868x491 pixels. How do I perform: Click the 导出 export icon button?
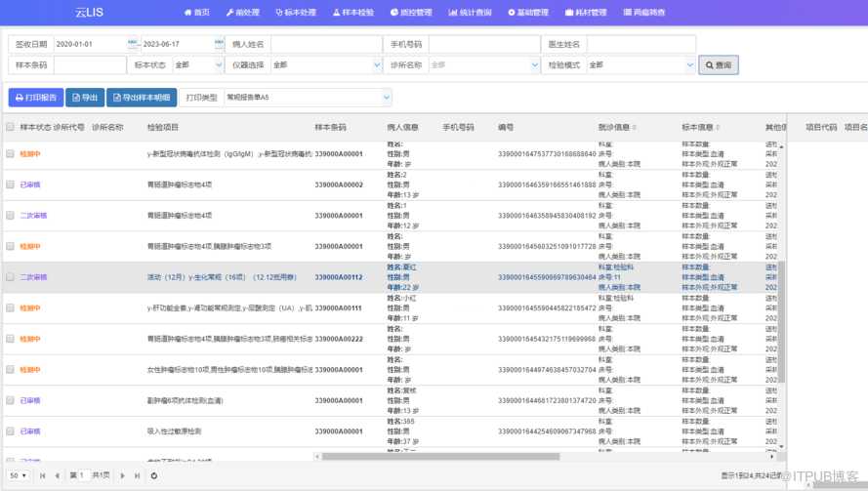coord(85,98)
